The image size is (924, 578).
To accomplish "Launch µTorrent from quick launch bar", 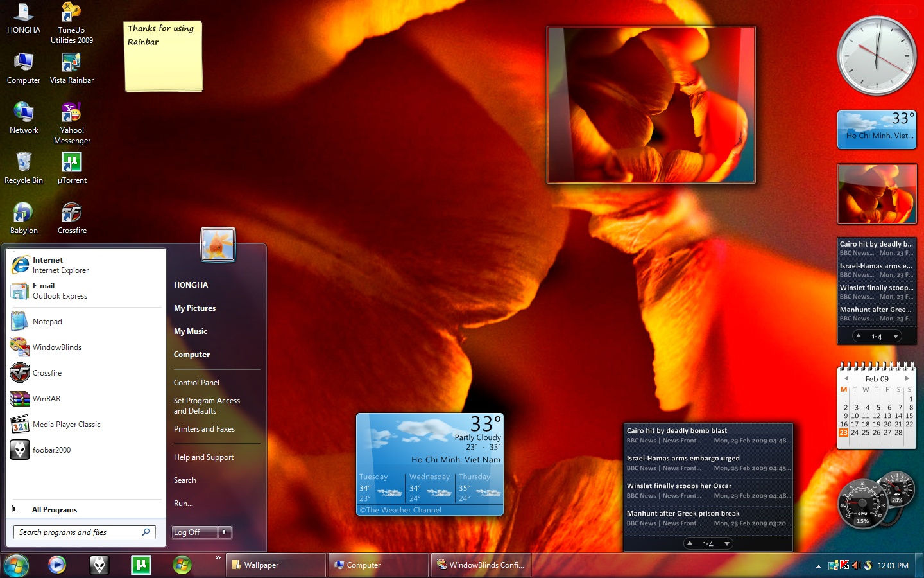I will pos(141,565).
